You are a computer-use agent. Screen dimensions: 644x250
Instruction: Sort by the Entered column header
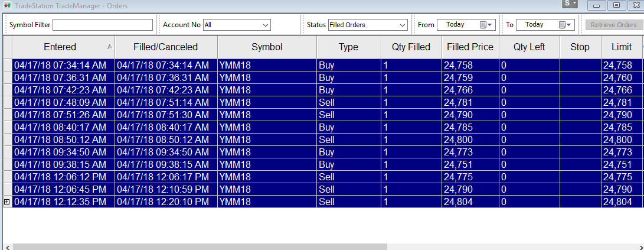pos(64,47)
